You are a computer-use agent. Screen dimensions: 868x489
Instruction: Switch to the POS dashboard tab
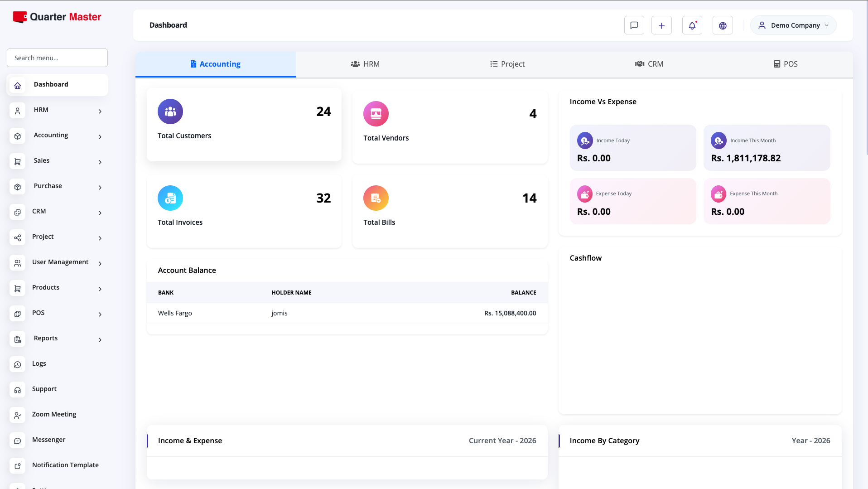785,64
